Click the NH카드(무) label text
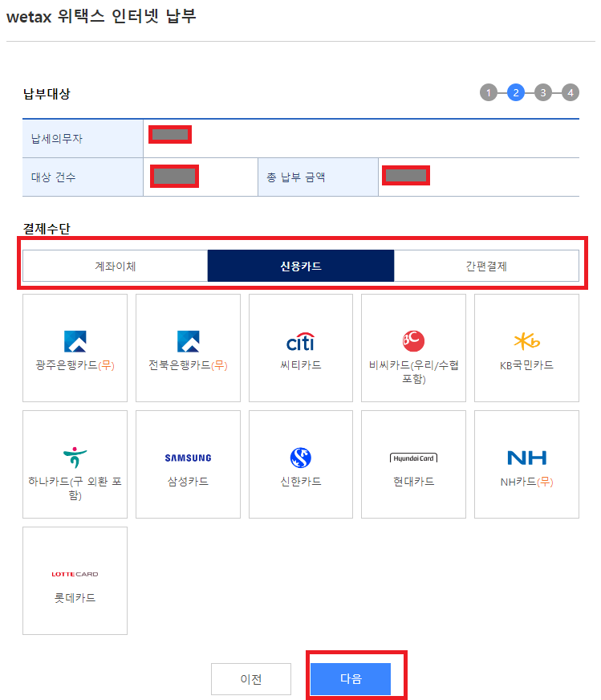The height and width of the screenshot is (700, 601). click(x=526, y=482)
